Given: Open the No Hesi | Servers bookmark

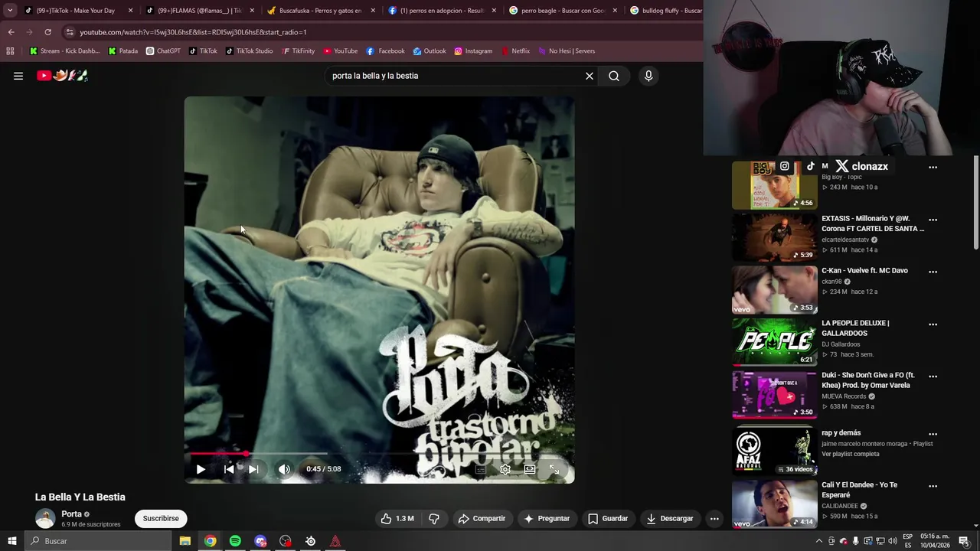Looking at the screenshot, I should (x=566, y=51).
